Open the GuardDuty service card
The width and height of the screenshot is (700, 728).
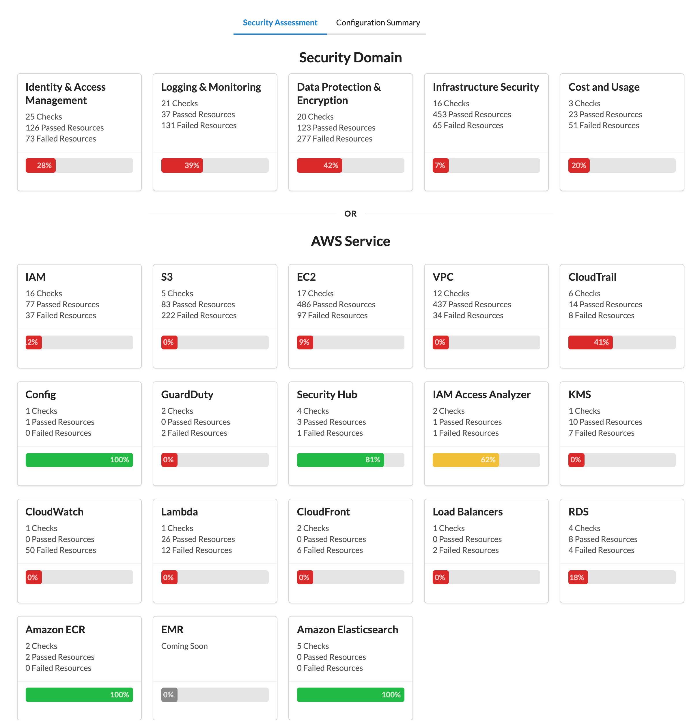point(215,433)
